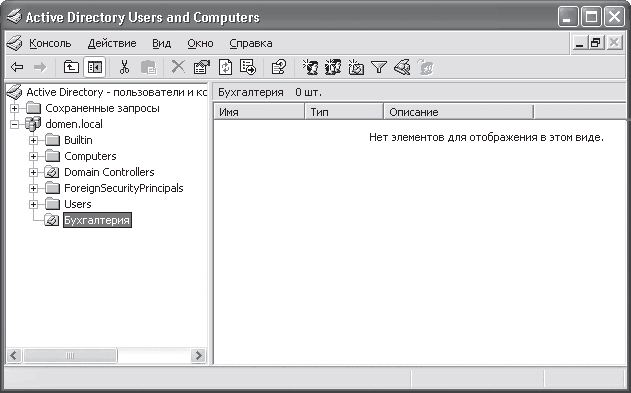Select the Бухгалтерия organizational unit
This screenshot has height=393, width=631.
tap(97, 220)
